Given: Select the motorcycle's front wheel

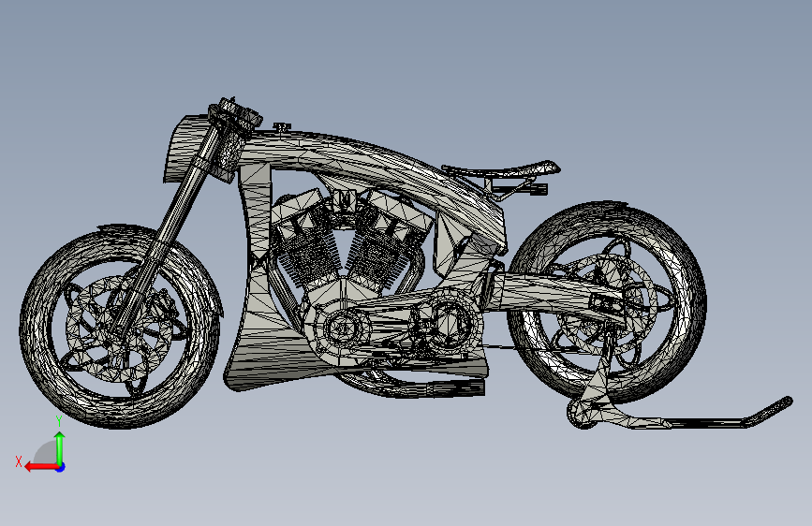Looking at the screenshot, I should coord(120,328).
